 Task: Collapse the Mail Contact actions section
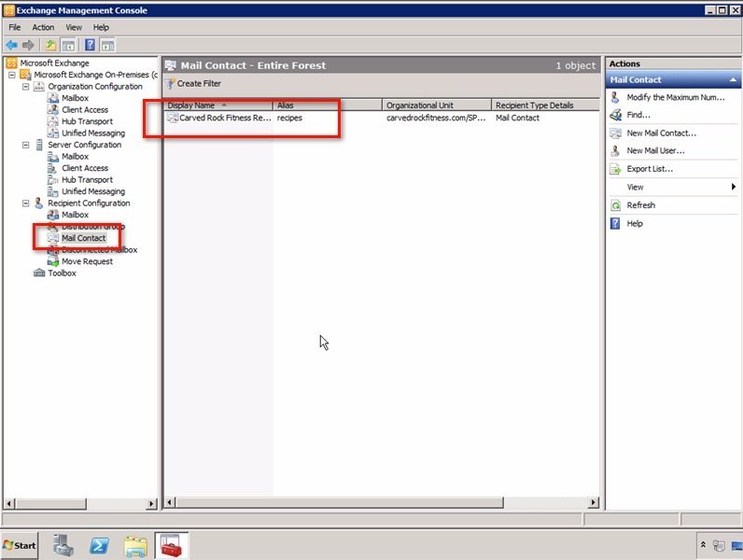pyautogui.click(x=733, y=80)
